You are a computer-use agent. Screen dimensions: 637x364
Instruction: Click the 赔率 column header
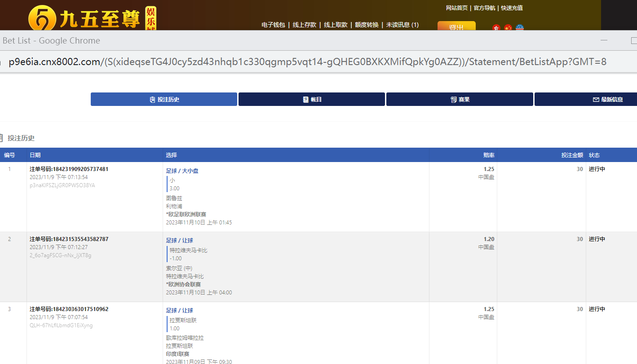click(489, 155)
